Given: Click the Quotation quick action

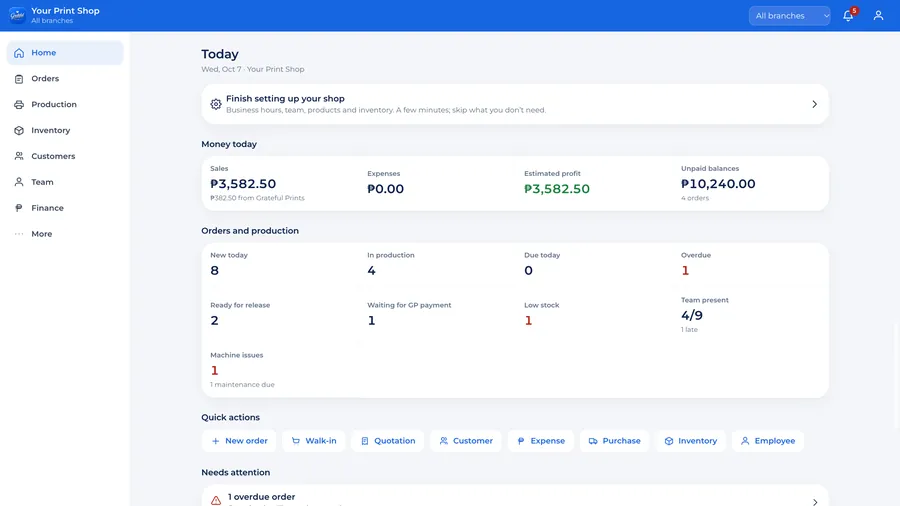Looking at the screenshot, I should pyautogui.click(x=387, y=441).
